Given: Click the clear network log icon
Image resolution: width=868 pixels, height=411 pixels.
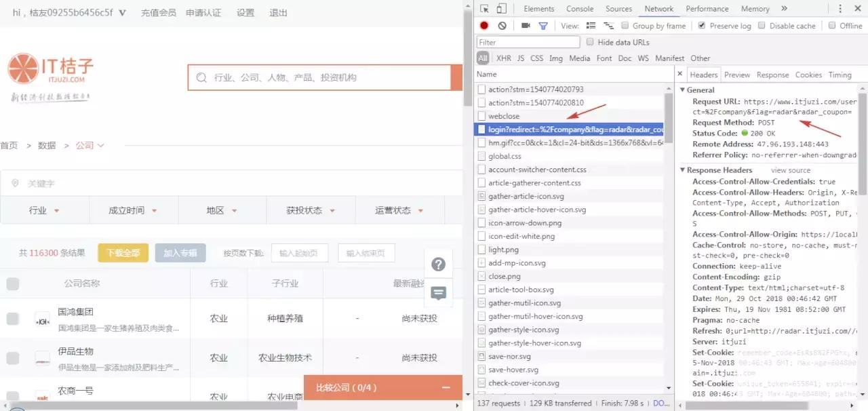Looking at the screenshot, I should pos(501,25).
